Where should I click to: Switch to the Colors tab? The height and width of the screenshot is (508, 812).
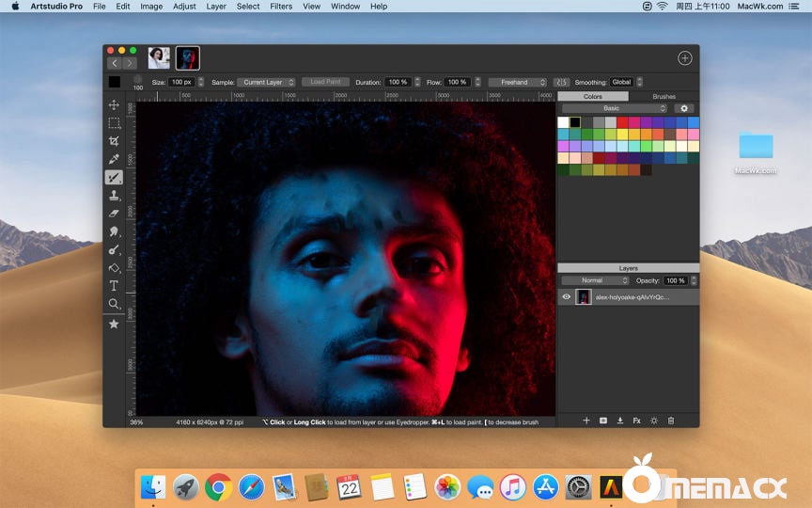tap(593, 96)
